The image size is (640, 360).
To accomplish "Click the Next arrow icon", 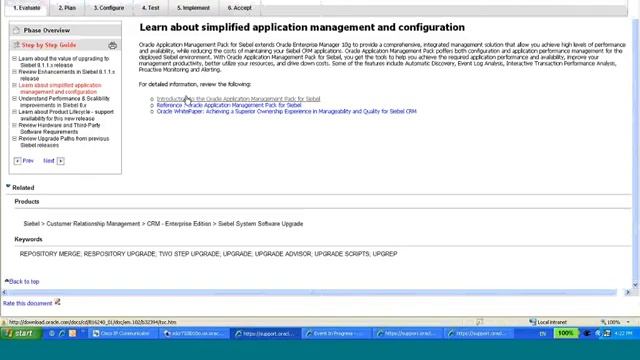I will [60, 161].
